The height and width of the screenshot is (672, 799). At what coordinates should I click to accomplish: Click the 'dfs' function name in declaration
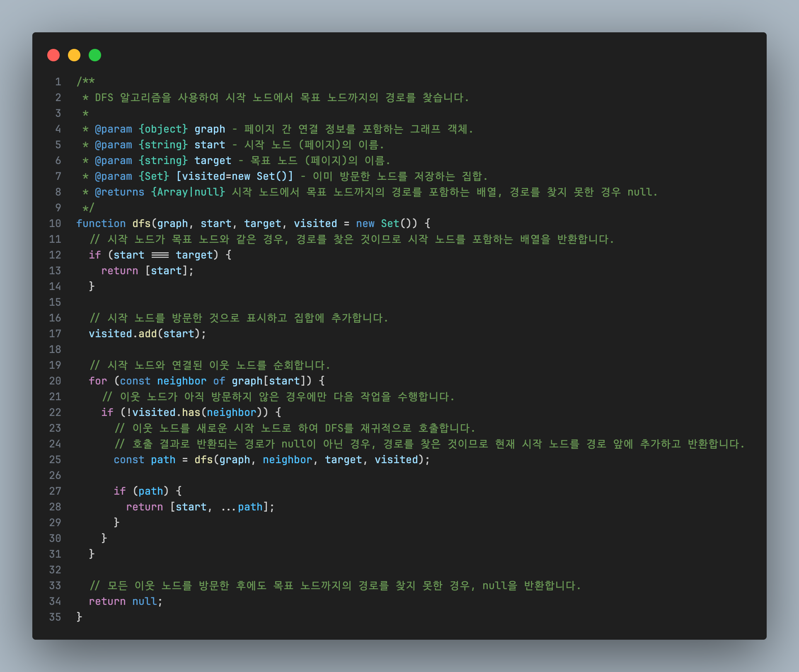(x=141, y=224)
